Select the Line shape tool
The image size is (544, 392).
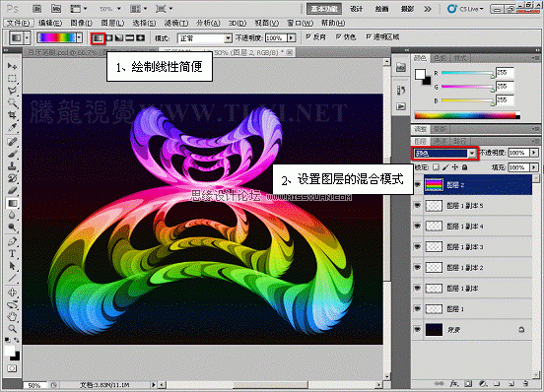point(12,278)
